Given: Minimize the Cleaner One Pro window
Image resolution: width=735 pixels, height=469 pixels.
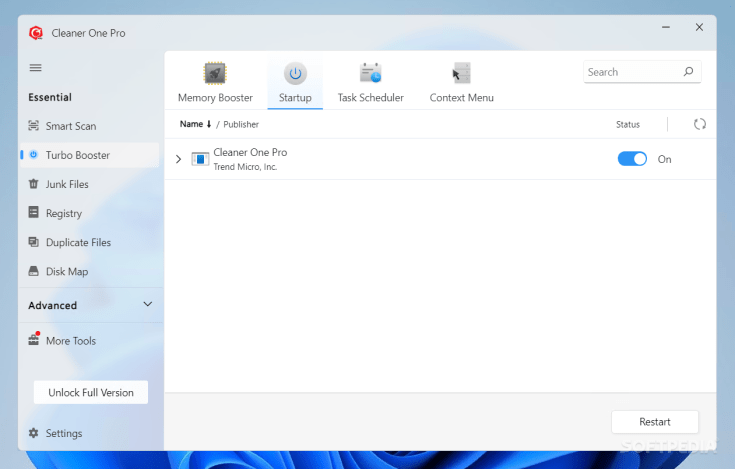Looking at the screenshot, I should [666, 27].
